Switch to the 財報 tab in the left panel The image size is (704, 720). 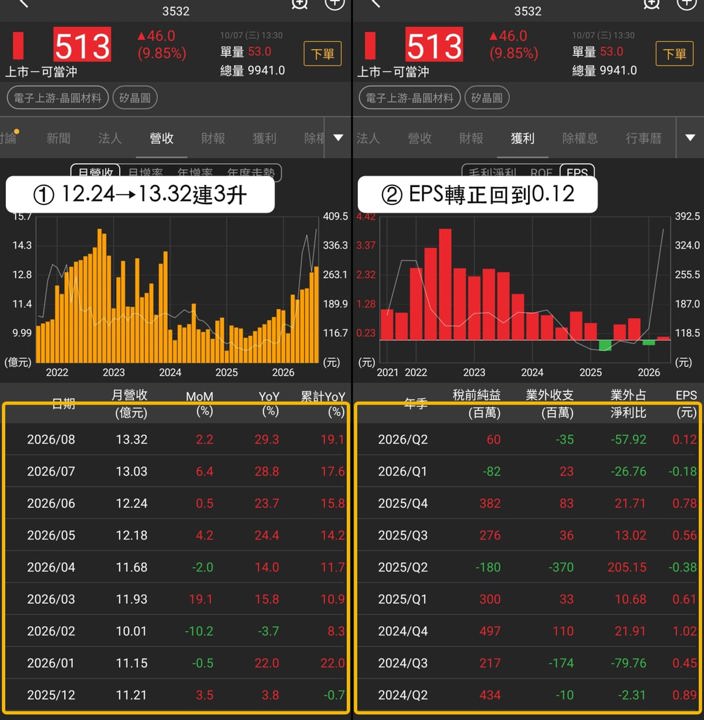pos(213,138)
